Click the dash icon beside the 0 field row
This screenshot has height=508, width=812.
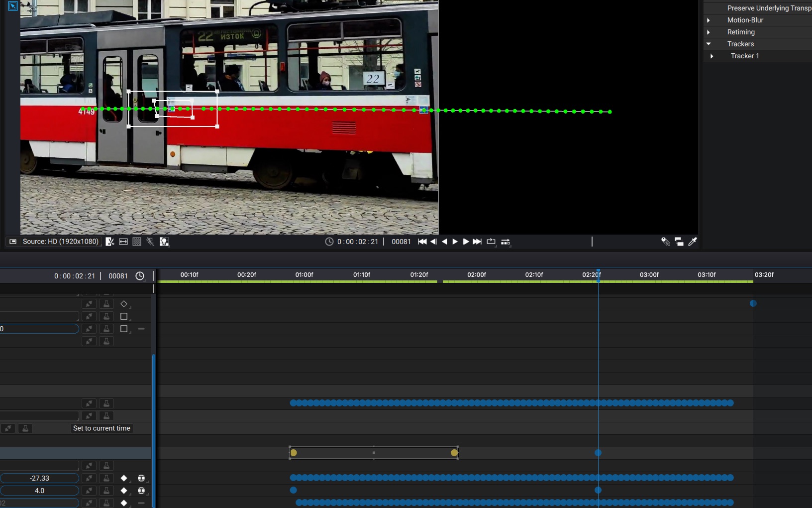[x=141, y=329]
